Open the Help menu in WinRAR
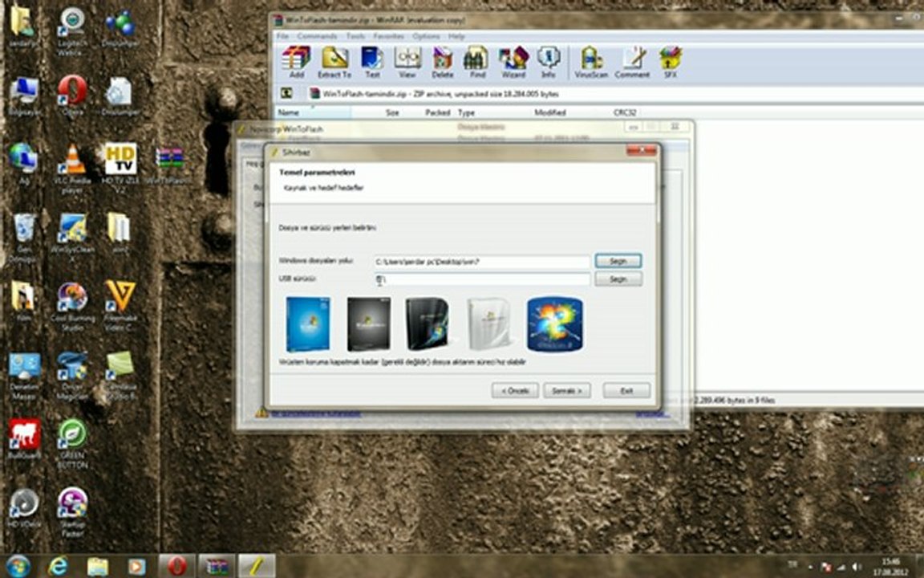 click(x=456, y=36)
